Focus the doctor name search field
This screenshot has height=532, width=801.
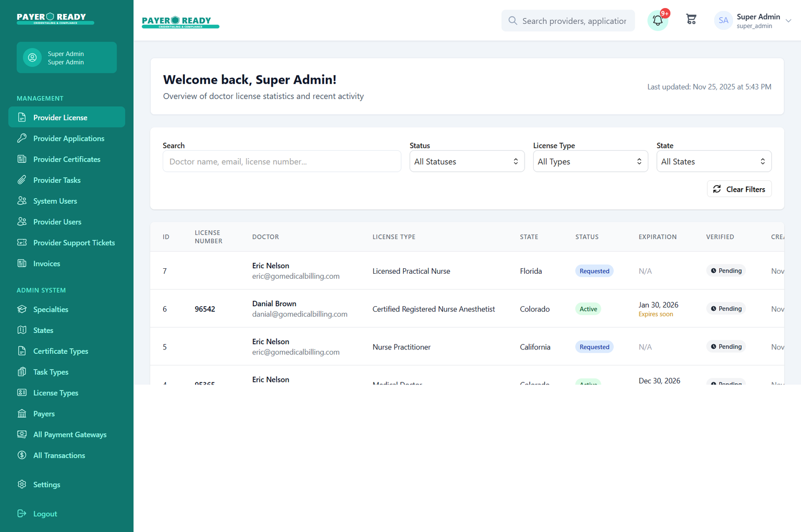tap(281, 162)
